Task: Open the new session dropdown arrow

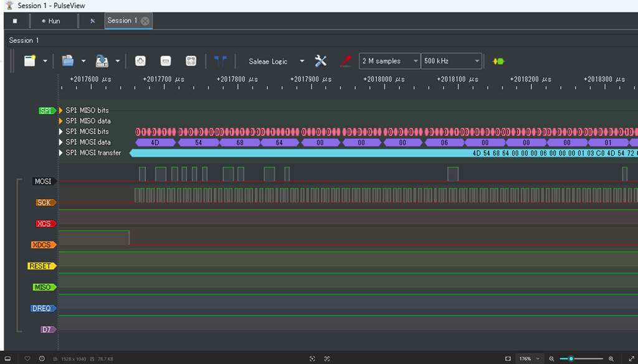Action: (x=45, y=62)
